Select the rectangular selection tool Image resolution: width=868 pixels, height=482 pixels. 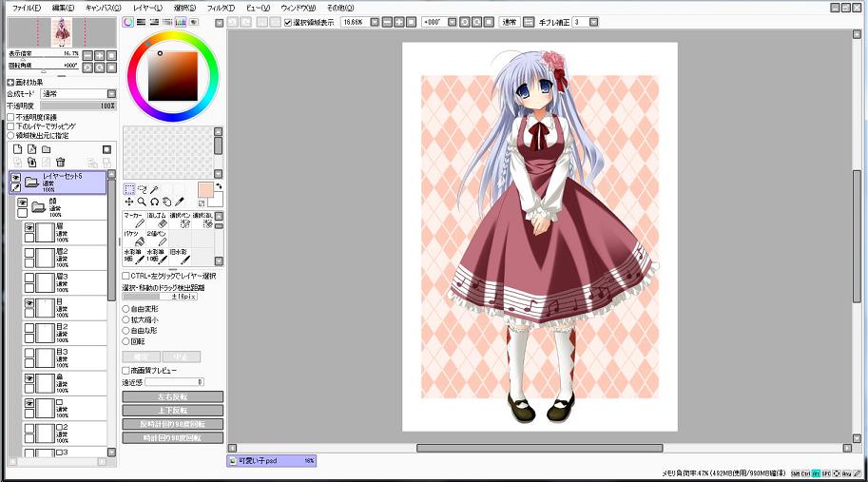tap(129, 189)
